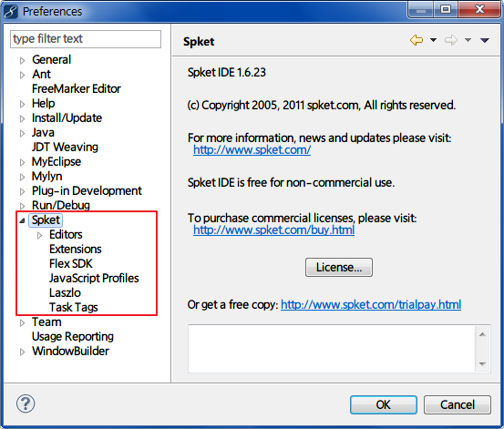Click the Spket IDE 1.6.23 version text
The height and width of the screenshot is (429, 504).
click(x=227, y=73)
